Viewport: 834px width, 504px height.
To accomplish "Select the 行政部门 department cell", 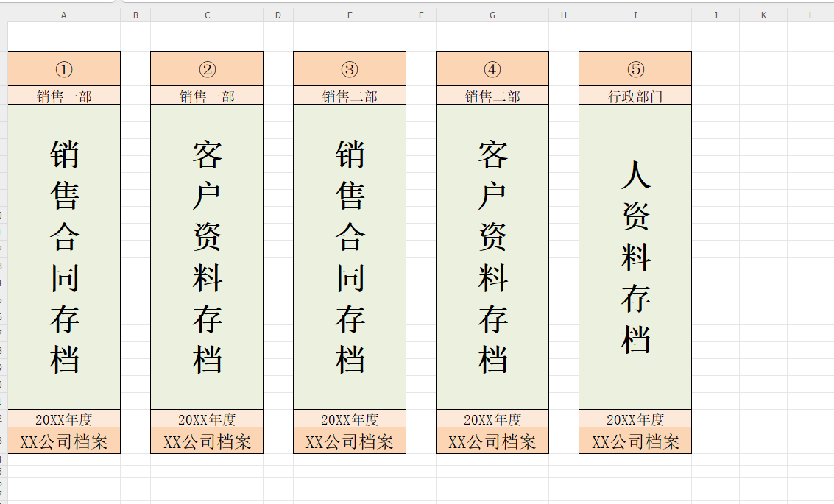I will pyautogui.click(x=635, y=96).
